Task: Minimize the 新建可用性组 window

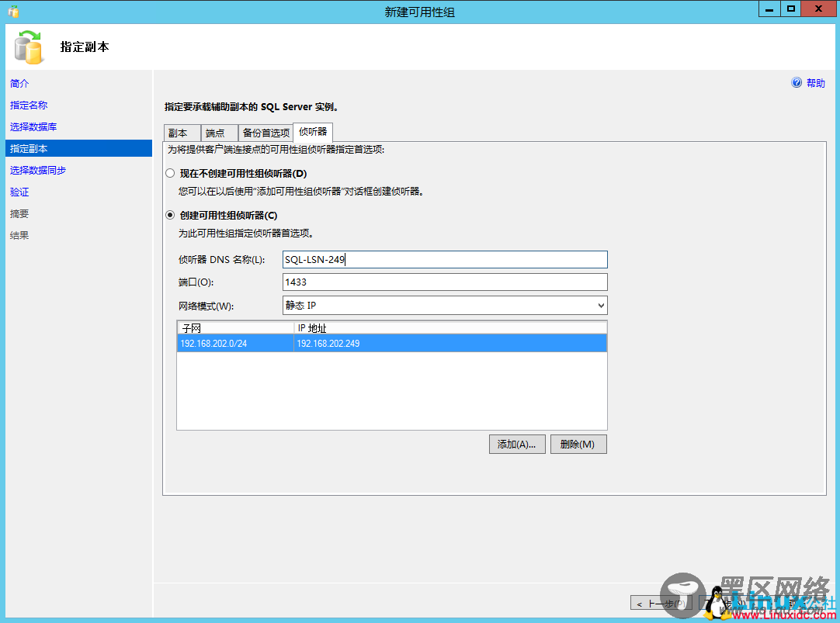Action: (769, 9)
